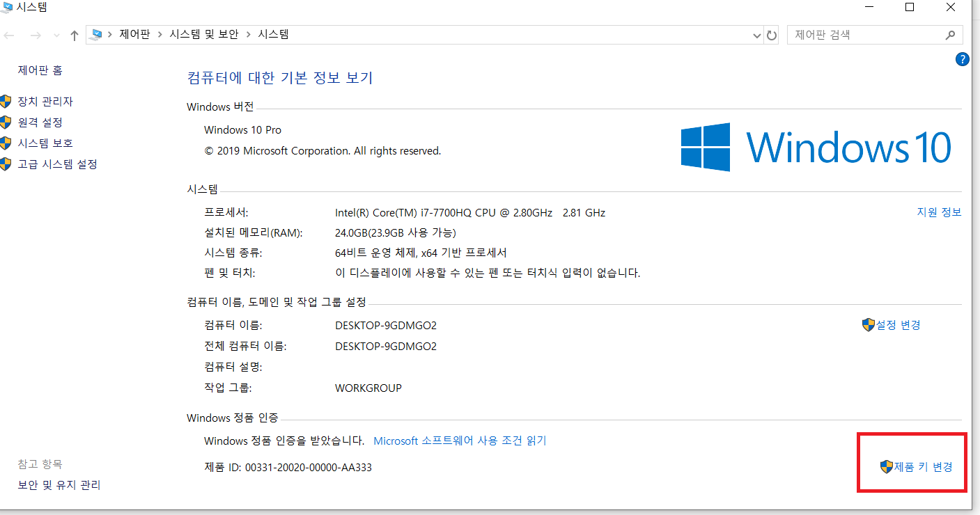Open 시스템 및 보안 breadcrumb segment
This screenshot has width=980, height=515.
(204, 34)
